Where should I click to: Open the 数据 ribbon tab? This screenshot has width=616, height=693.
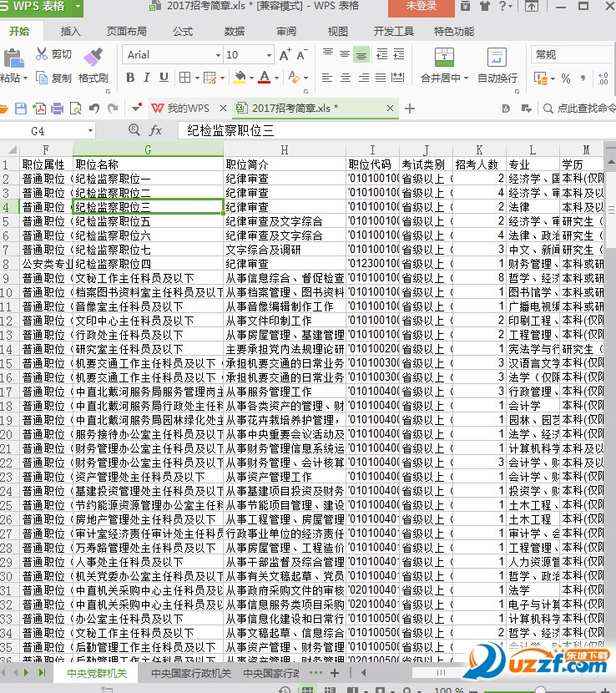235,32
